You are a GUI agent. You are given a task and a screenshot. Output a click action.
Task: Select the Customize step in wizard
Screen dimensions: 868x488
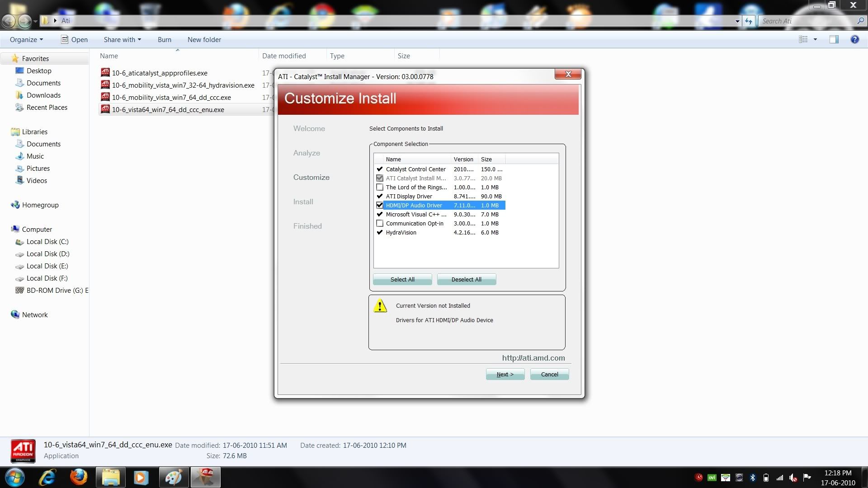pos(311,177)
